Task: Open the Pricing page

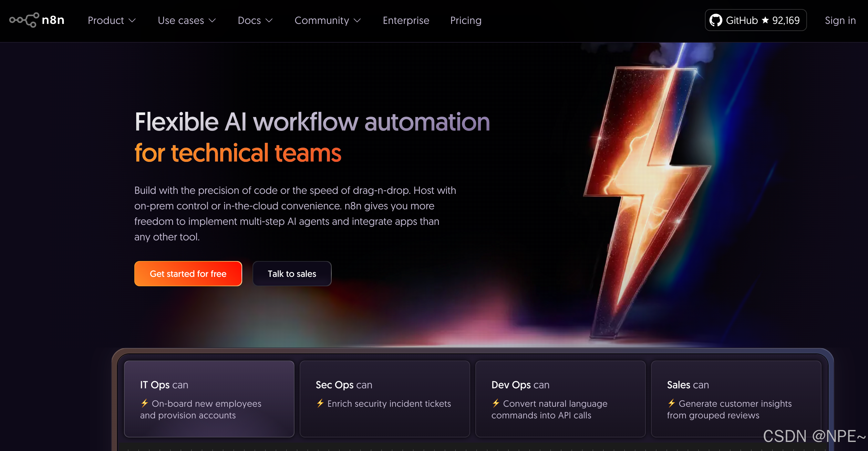Action: coord(466,21)
